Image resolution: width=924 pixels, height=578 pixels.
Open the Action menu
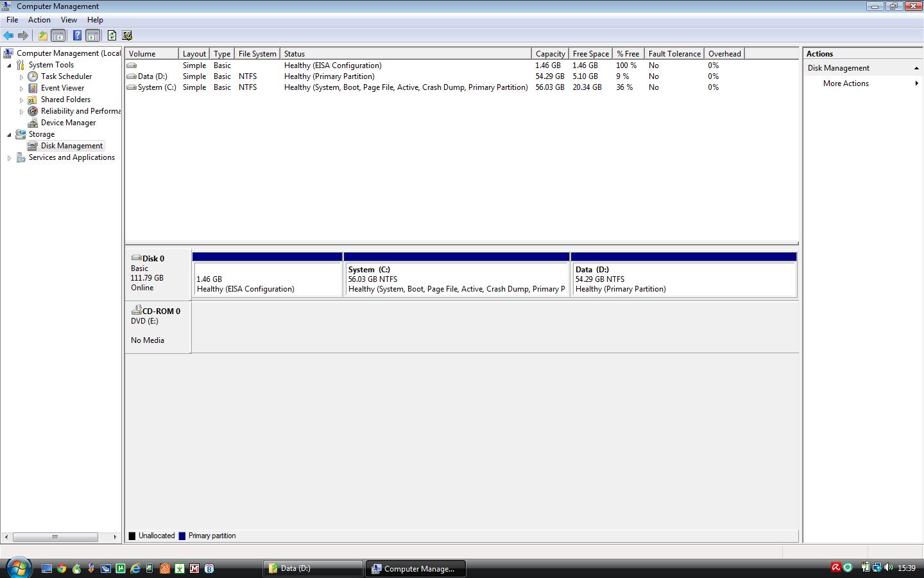39,20
